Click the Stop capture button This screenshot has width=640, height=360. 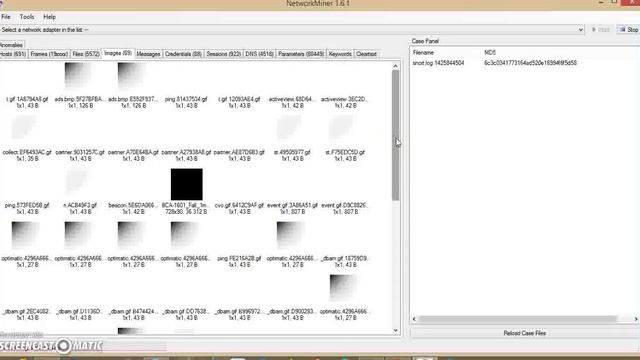coord(629,30)
